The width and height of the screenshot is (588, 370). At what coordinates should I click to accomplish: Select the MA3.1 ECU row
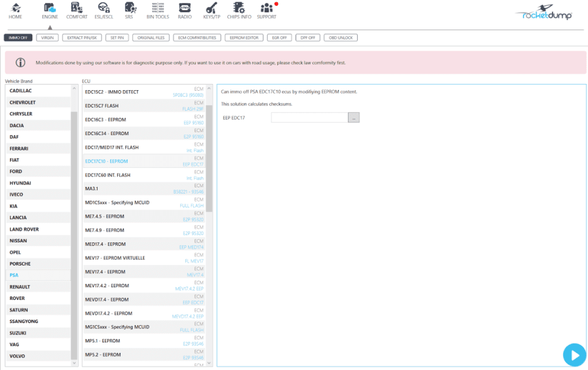[144, 189]
